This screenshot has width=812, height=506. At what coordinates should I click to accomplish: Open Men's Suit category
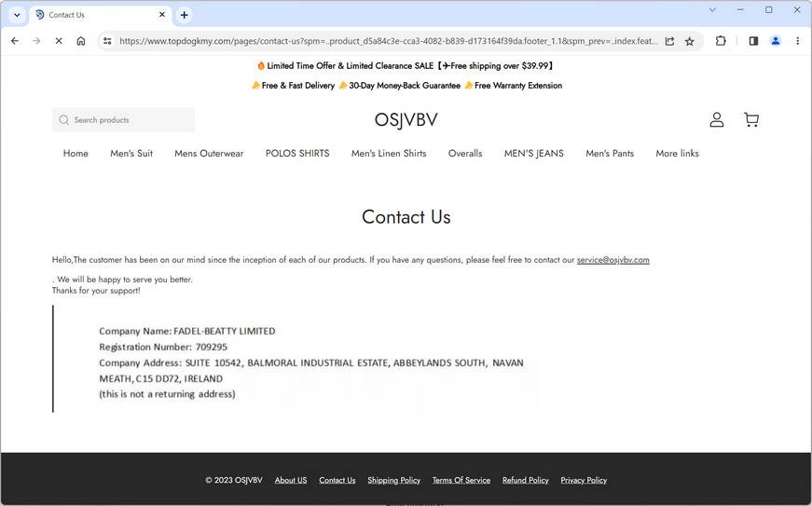pyautogui.click(x=131, y=153)
